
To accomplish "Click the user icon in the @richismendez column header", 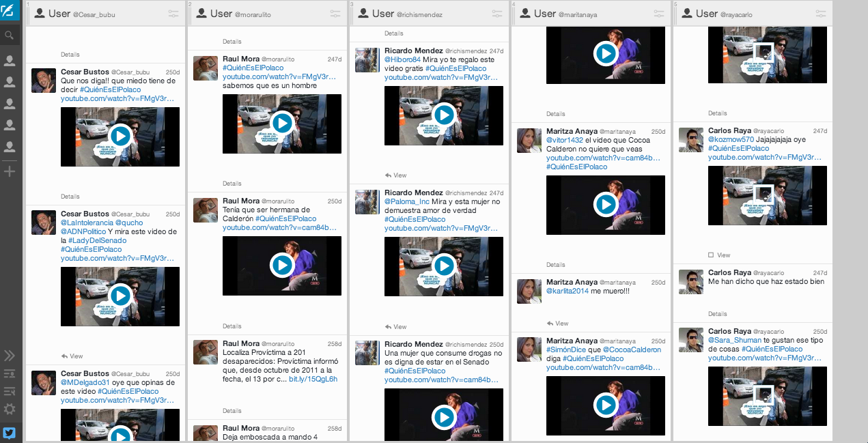I will coord(363,14).
